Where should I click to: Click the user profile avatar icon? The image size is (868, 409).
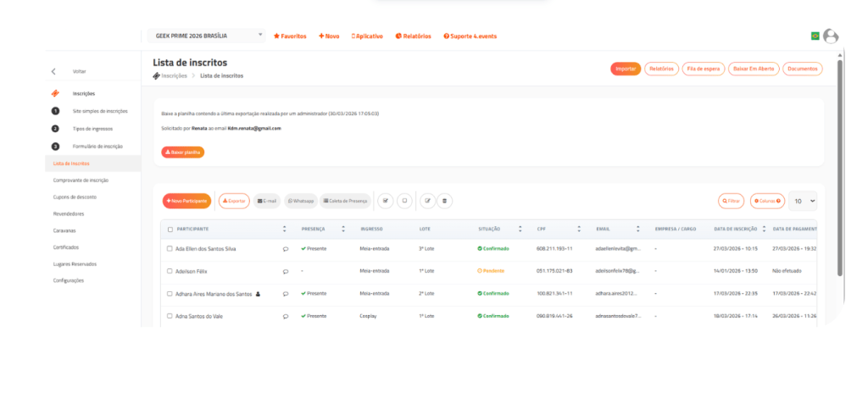click(x=831, y=36)
